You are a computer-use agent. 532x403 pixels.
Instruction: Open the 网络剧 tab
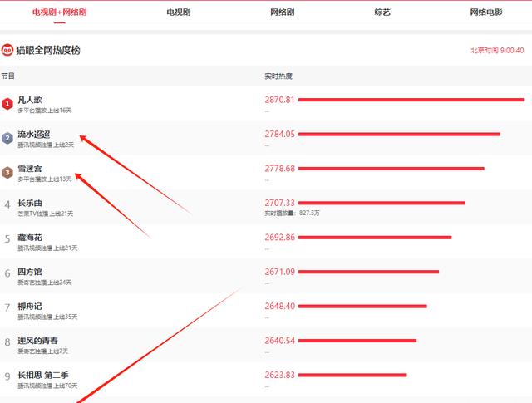point(282,12)
